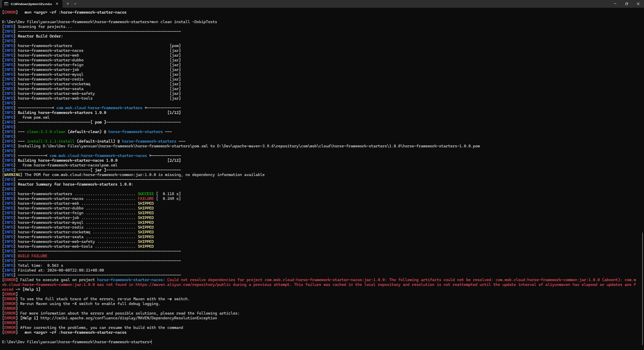Image resolution: width=644 pixels, height=350 pixels.
Task: Click the [1/12] progress indicator
Action: click(x=174, y=113)
